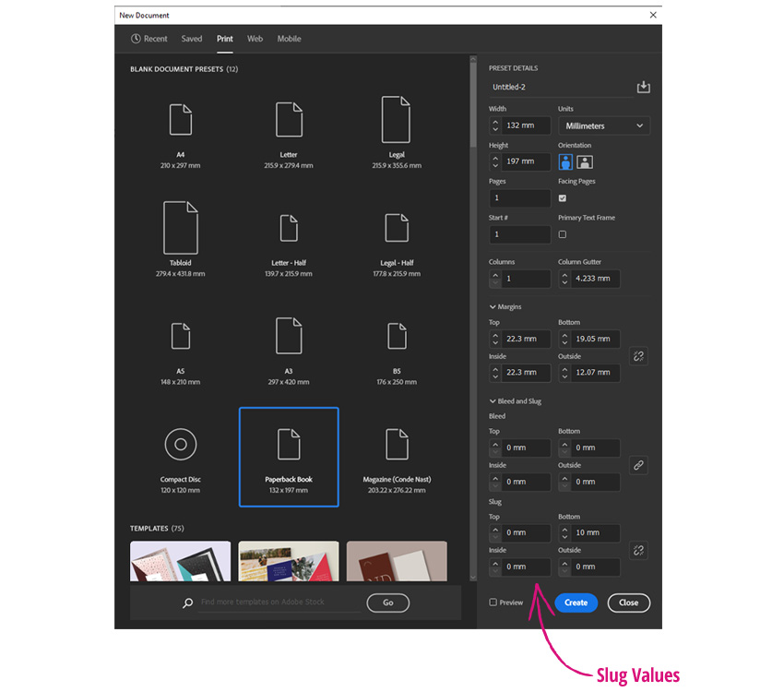This screenshot has height=692, width=784.
Task: Open the Units dropdown showing Millimeters
Action: click(603, 125)
